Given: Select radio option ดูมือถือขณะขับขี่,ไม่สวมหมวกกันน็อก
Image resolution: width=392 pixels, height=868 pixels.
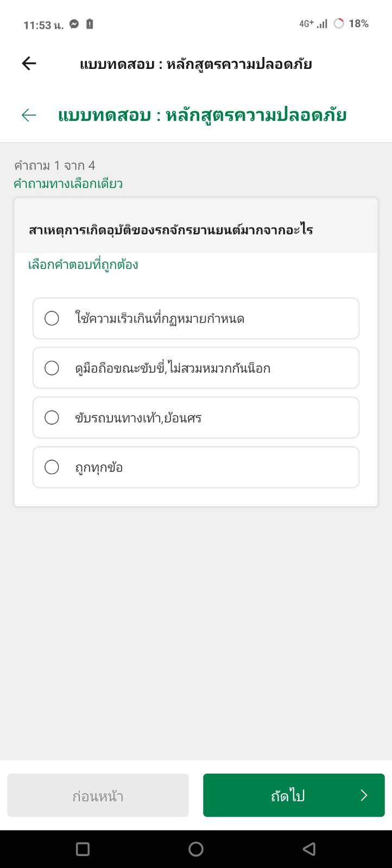Looking at the screenshot, I should pos(196,368).
